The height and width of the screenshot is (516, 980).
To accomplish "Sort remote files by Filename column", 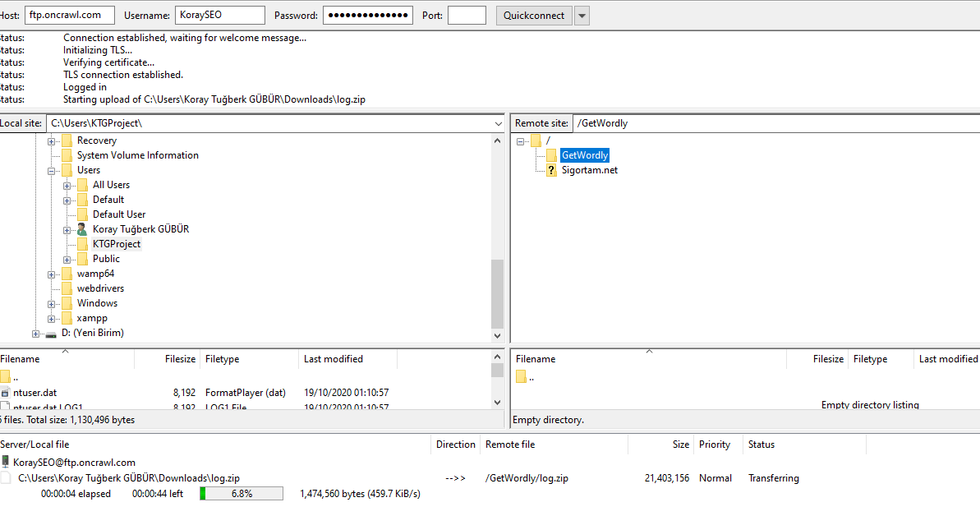I will click(x=649, y=359).
